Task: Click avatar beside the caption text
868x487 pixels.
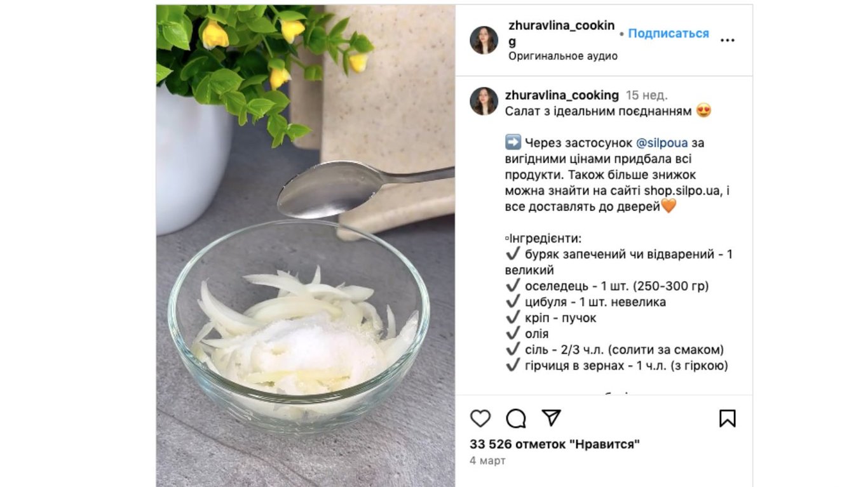Action: click(484, 101)
